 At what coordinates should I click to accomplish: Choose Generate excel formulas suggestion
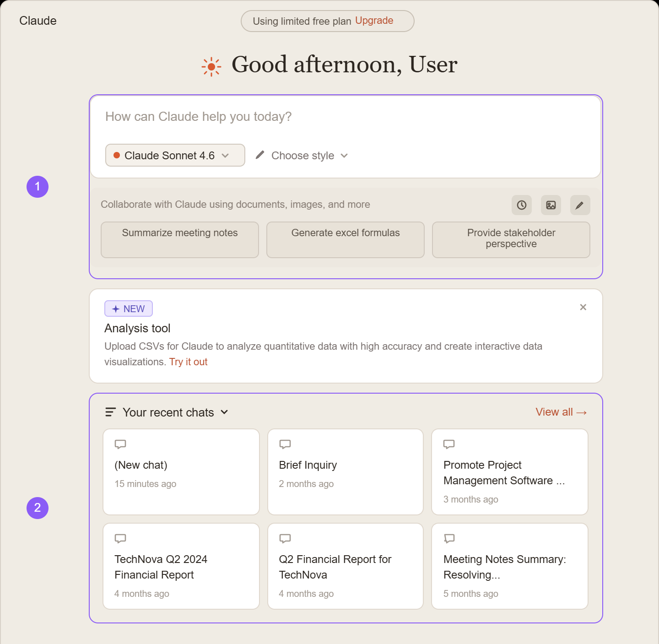click(x=346, y=239)
